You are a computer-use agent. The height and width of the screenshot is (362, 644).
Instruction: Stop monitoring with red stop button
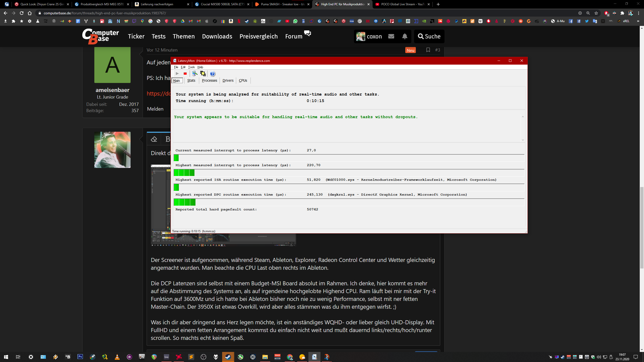(185, 74)
